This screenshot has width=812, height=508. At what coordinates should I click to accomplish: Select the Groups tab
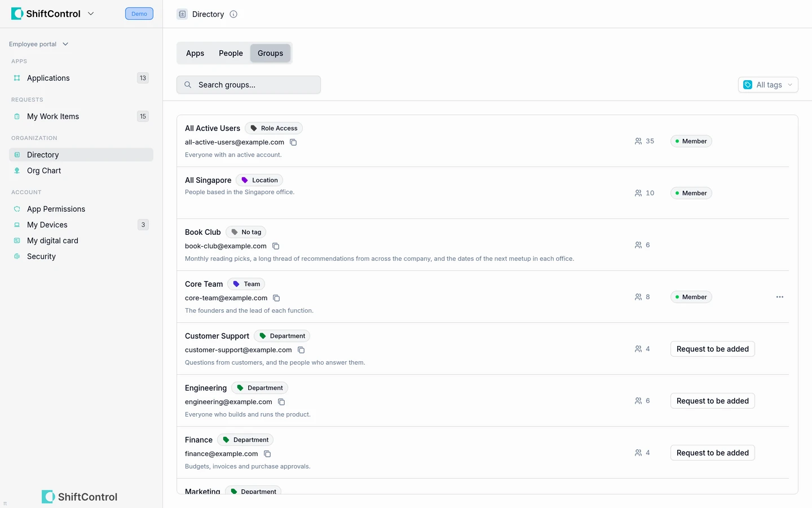coord(271,53)
